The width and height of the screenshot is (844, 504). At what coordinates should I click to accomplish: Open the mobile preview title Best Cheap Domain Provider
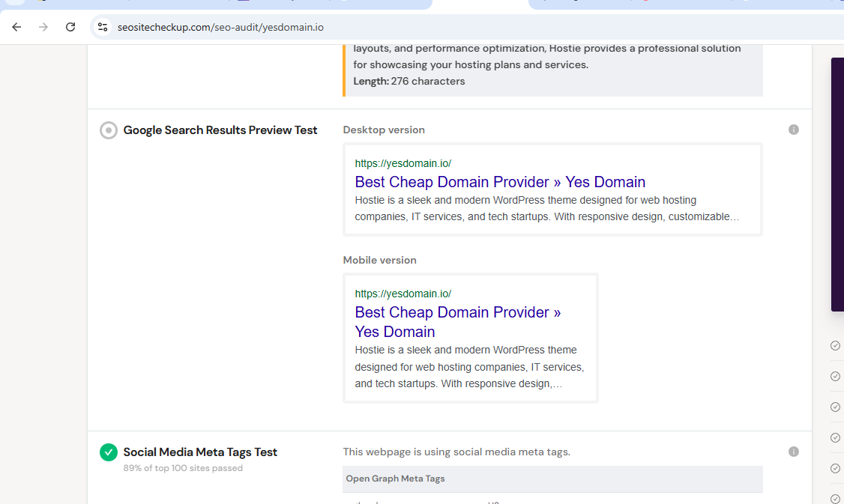point(457,322)
